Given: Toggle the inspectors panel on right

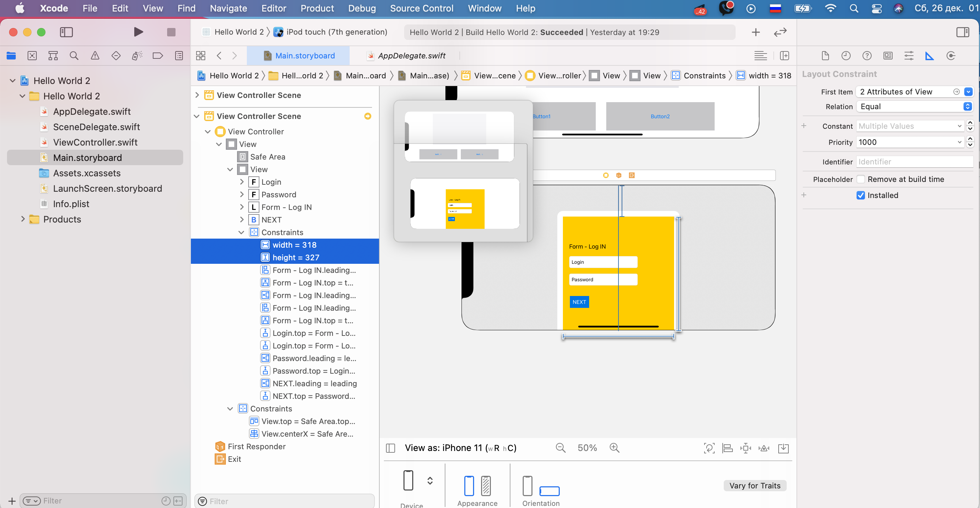Looking at the screenshot, I should click(963, 32).
